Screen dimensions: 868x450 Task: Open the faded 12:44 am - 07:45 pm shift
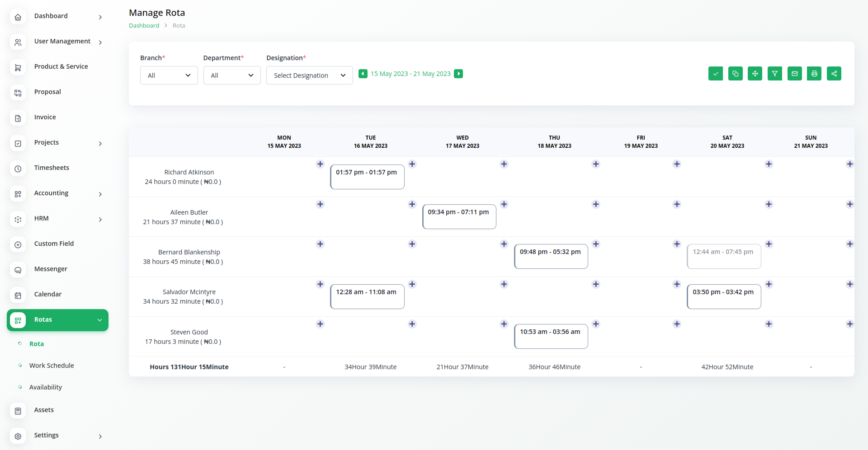click(x=724, y=256)
